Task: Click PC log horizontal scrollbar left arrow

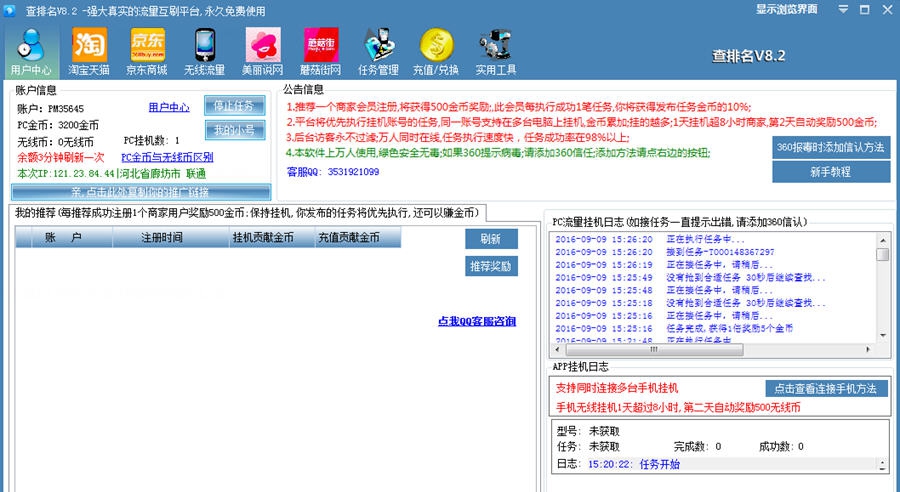Action: coord(557,349)
